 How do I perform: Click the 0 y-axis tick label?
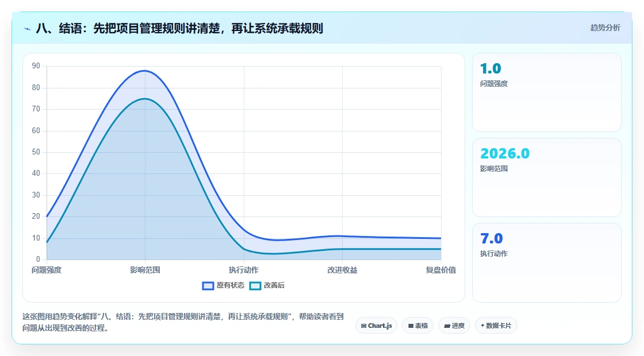[x=38, y=259]
